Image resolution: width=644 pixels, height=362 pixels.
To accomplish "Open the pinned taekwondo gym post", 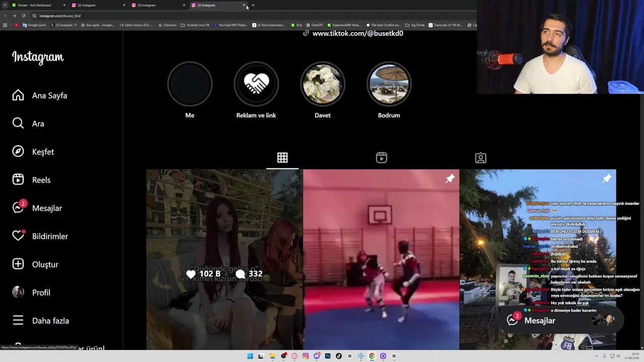I will pos(381,259).
